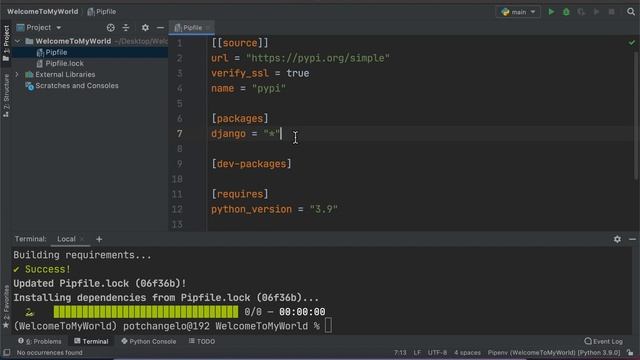Open the Event Log
Viewport: 640px width, 360px height.
click(x=604, y=341)
